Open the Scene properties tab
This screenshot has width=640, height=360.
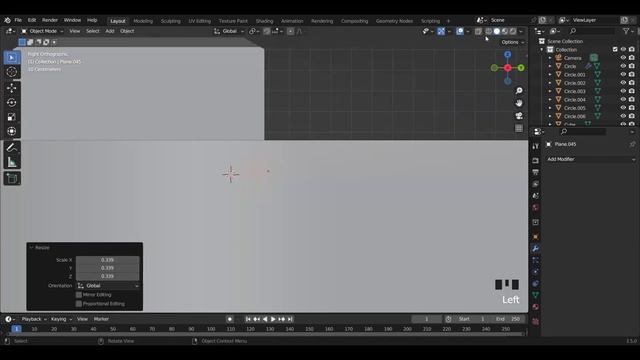tap(536, 196)
